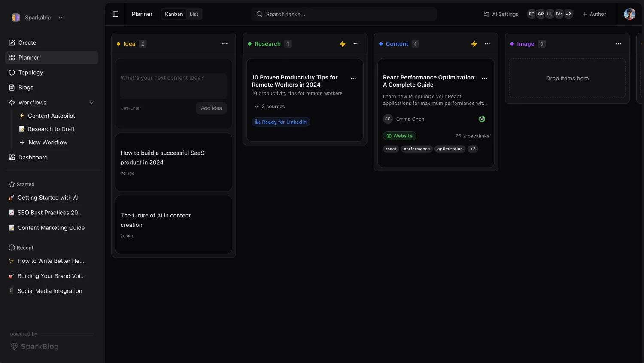Click the plus icon for New Workflow

22,142
